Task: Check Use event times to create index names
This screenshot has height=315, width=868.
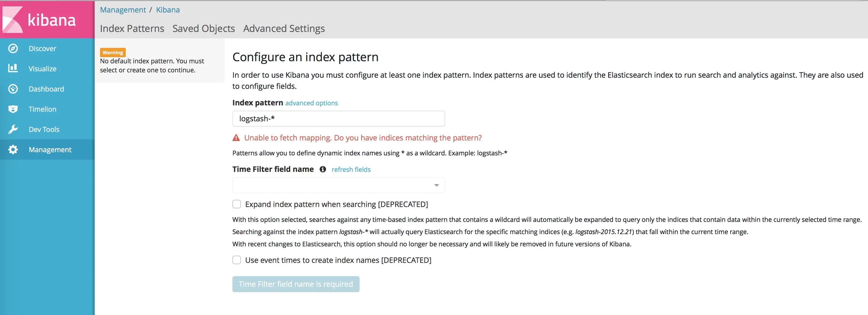Action: [x=237, y=260]
